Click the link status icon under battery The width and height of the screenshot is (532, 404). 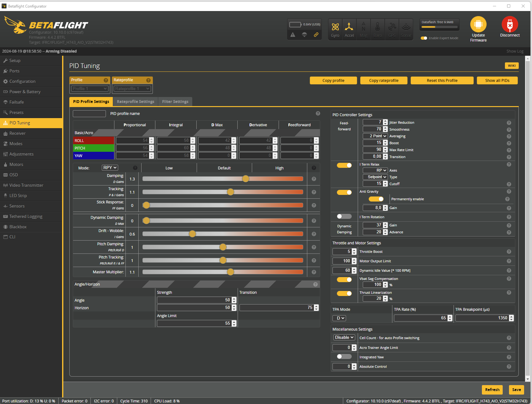point(316,35)
